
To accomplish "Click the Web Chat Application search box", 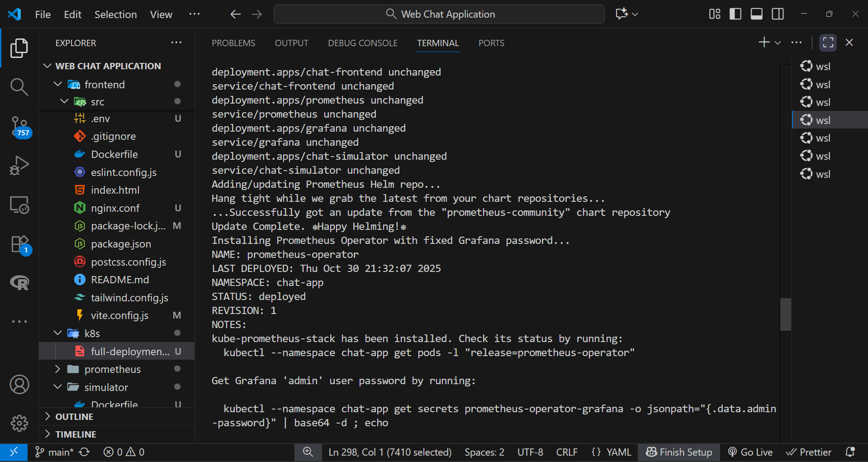I will tap(439, 14).
